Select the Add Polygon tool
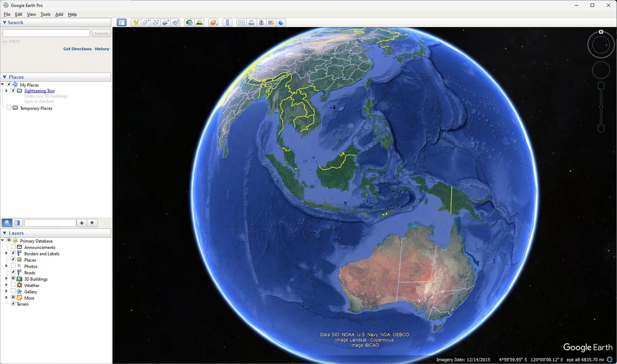The height and width of the screenshot is (364, 617). (145, 22)
